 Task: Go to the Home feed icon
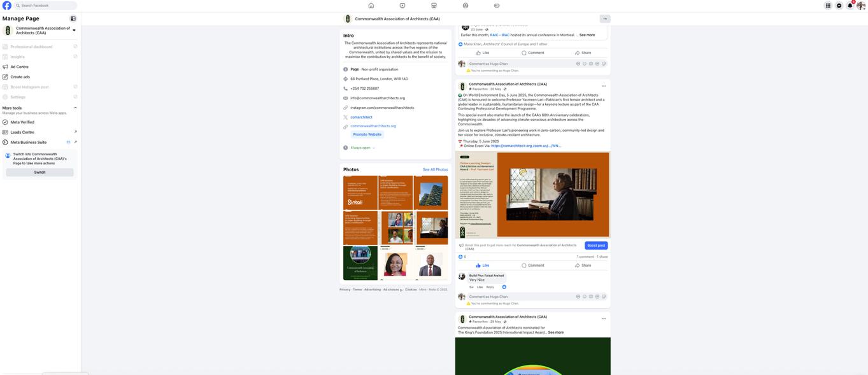point(371,6)
